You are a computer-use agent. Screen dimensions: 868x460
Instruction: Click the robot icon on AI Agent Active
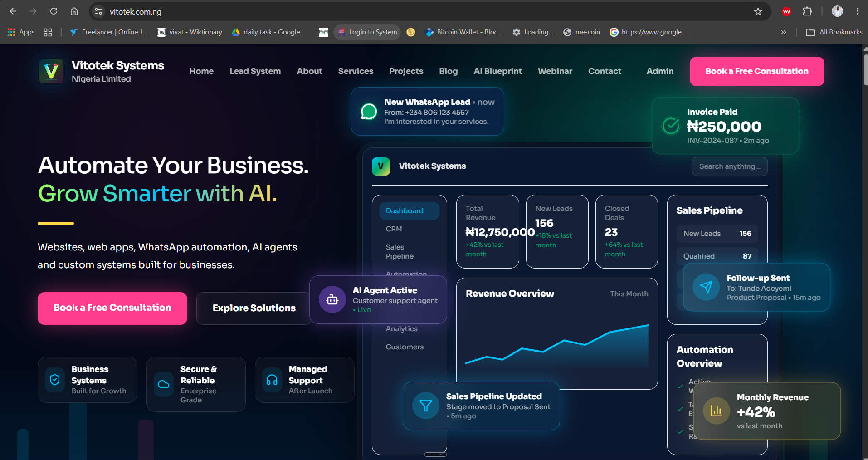coord(332,299)
